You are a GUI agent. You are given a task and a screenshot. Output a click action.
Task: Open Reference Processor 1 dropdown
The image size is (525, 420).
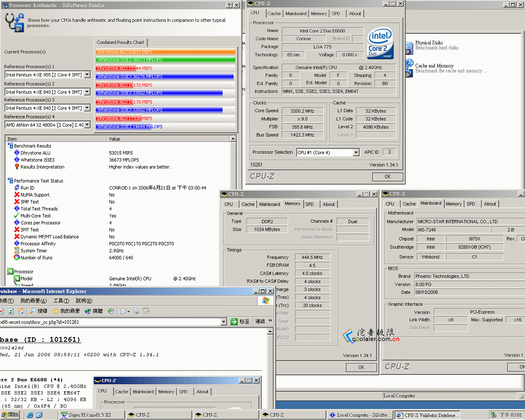click(87, 75)
